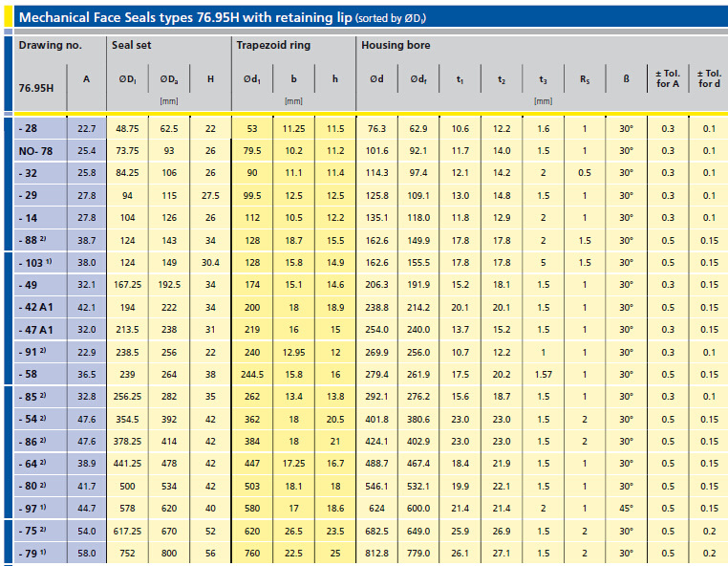Select drawing number row '- 14'

[28, 218]
